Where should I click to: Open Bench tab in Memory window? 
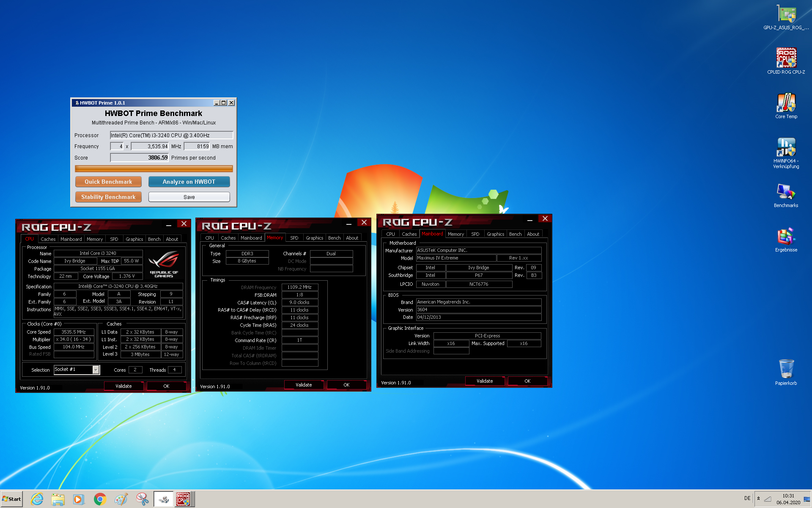tap(334, 238)
